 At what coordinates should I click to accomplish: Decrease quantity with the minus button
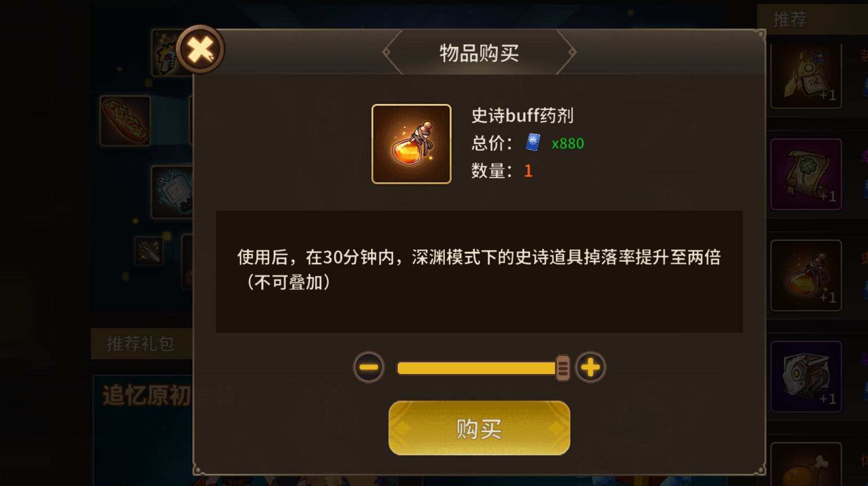[369, 367]
